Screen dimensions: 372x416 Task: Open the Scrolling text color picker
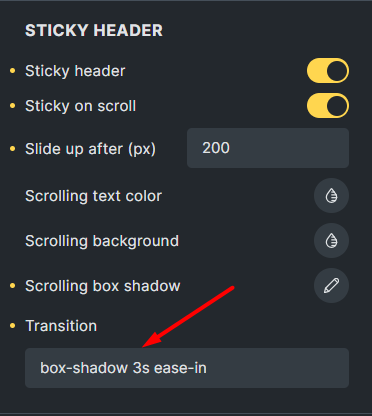tap(331, 196)
